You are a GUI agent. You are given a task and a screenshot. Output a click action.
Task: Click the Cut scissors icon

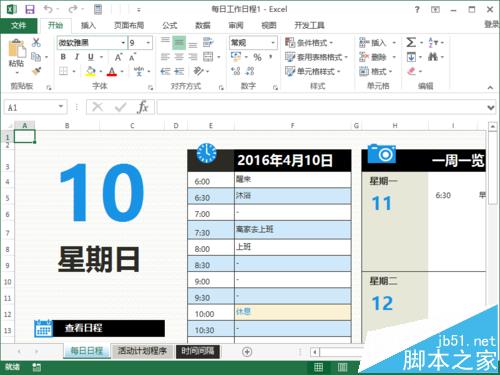tap(36, 42)
